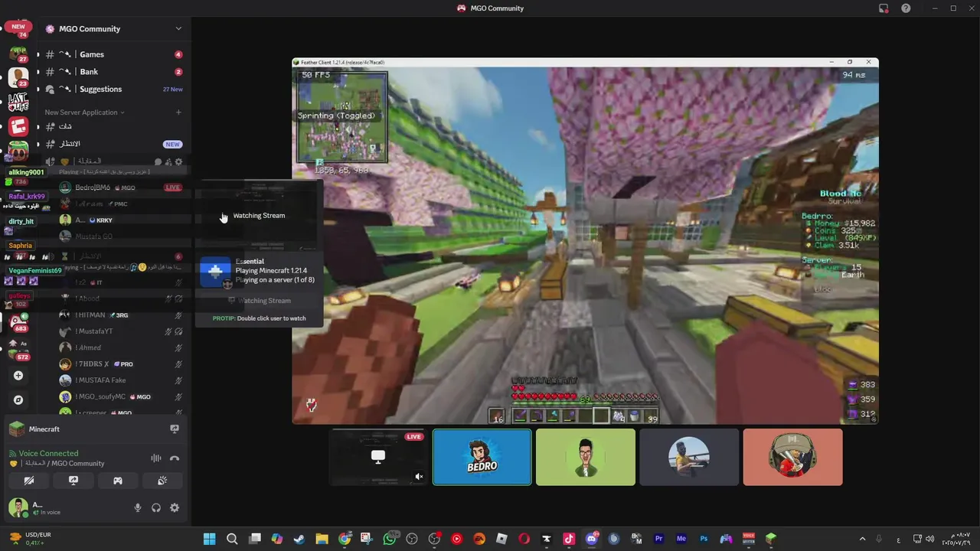Select dark grey participant tile
Viewport: 980px width, 551px height.
[689, 457]
